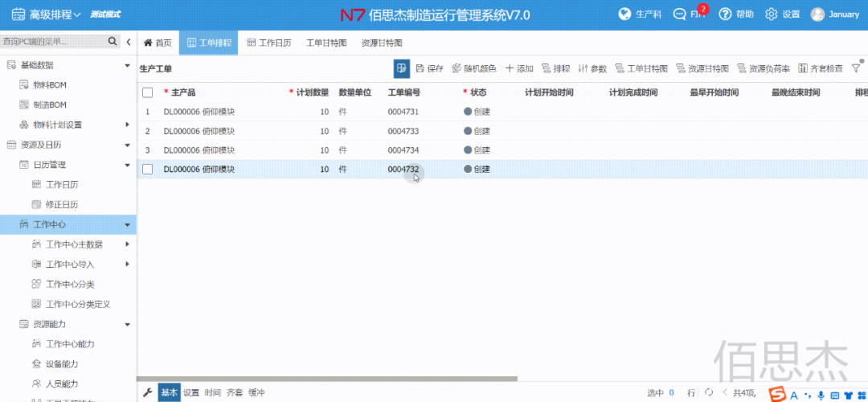Click the 添加 plus icon

point(510,69)
